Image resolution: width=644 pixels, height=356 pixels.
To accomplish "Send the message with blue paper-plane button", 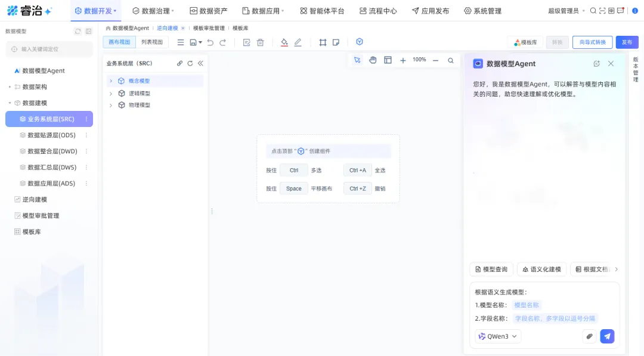I will (607, 336).
